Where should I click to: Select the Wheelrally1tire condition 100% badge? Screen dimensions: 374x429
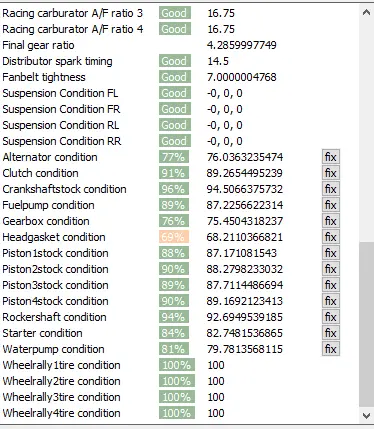(177, 365)
